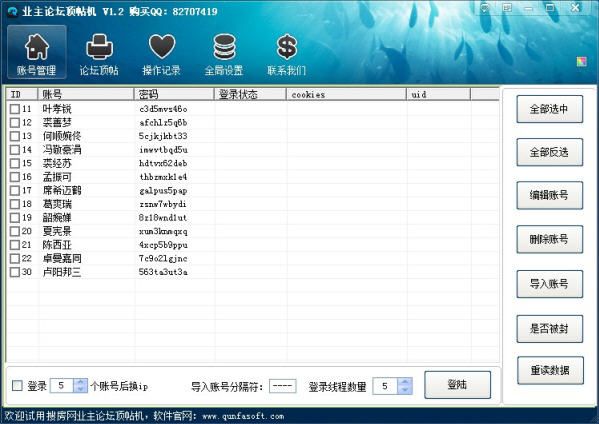Enable the 登录 change-ip checkbox

tap(17, 385)
